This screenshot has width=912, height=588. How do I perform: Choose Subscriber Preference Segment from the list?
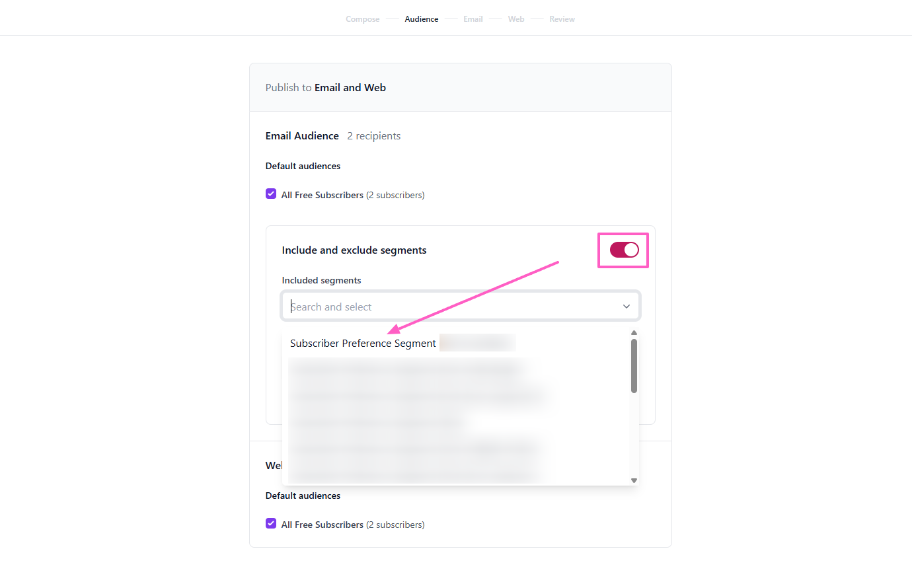[363, 344]
